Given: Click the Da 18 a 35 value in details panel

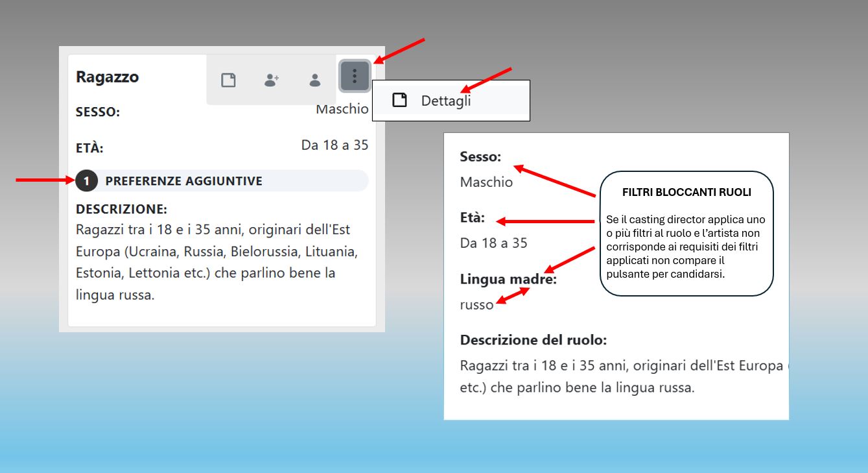Looking at the screenshot, I should [493, 243].
